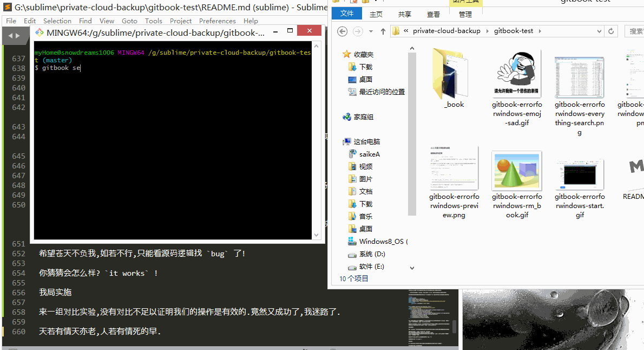Click the refresh icon beside the address bar
Viewport: 644px width, 350px height.
click(611, 31)
